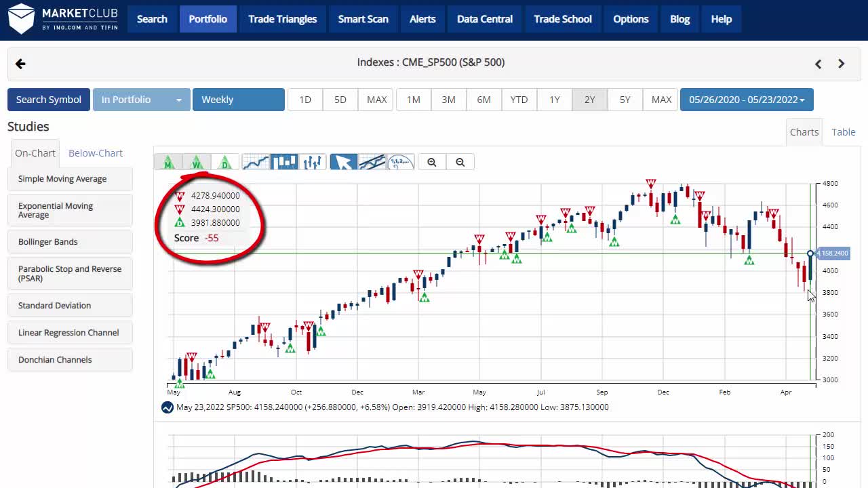Viewport: 868px width, 488px height.
Task: Switch to OHLC bar chart style
Action: point(313,162)
